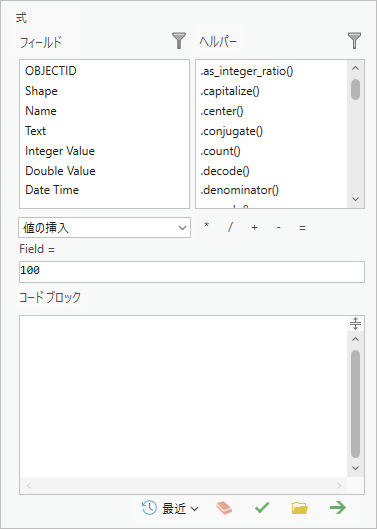The width and height of the screenshot is (377, 529).
Task: Click the code block scroll up arrow
Action: 355,339
